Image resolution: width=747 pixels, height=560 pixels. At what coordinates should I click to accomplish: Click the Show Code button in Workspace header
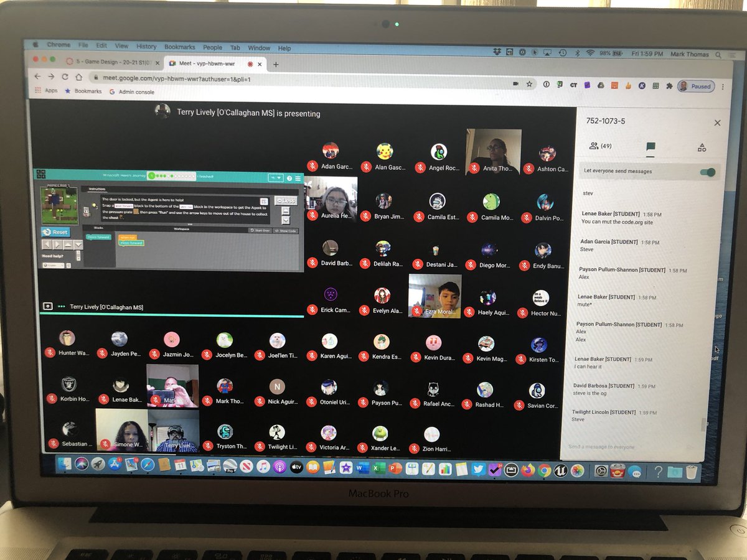click(285, 230)
